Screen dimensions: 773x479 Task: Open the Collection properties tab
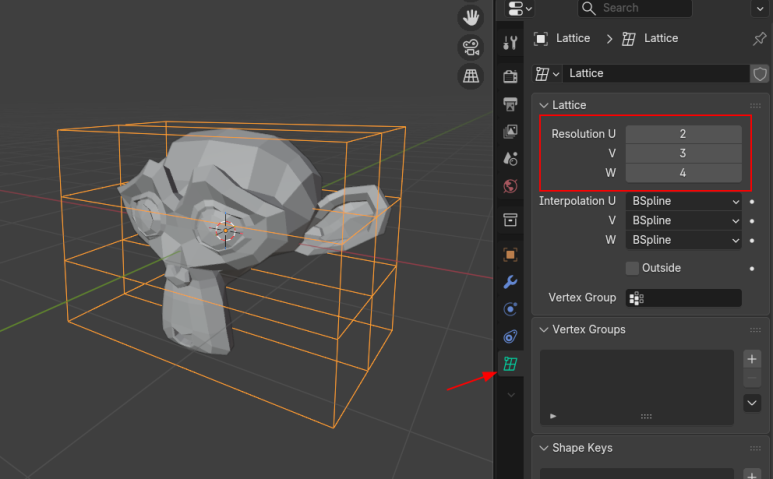point(510,220)
